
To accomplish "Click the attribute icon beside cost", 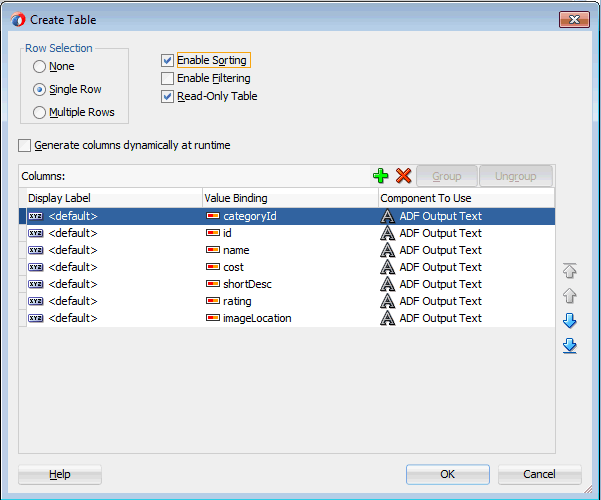I will [213, 267].
